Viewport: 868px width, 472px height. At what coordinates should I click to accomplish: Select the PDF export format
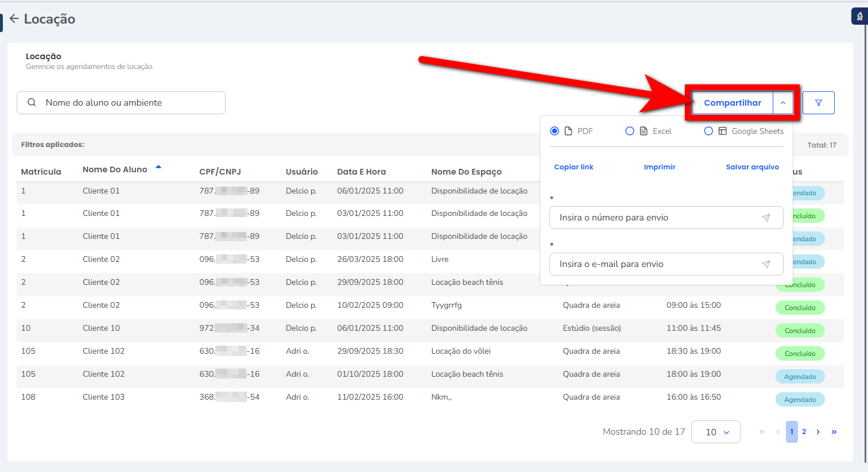[555, 131]
